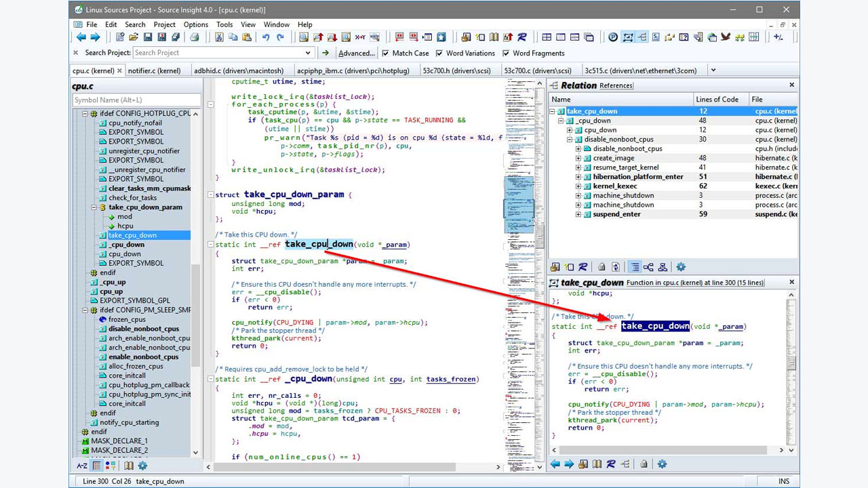Image resolution: width=868 pixels, height=488 pixels.
Task: Click the Go Forward arrow in main toolbar
Action: pos(95,37)
